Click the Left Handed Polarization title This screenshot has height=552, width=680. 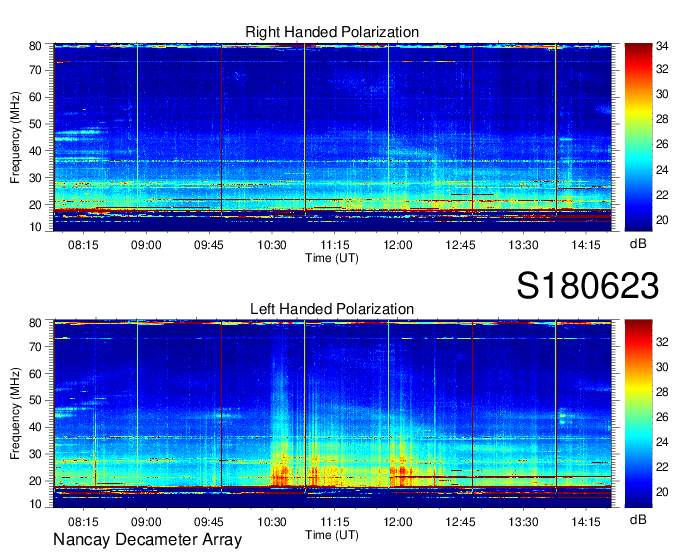(x=332, y=309)
